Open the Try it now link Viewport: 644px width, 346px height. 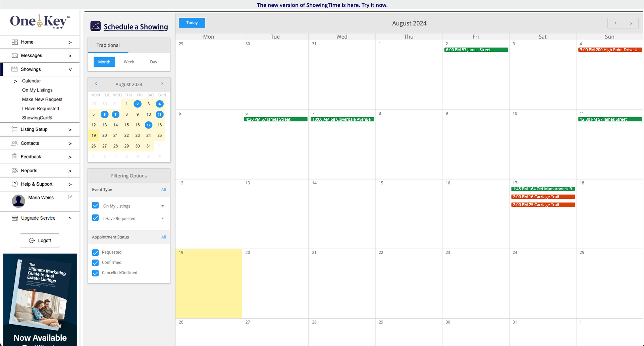pyautogui.click(x=374, y=5)
